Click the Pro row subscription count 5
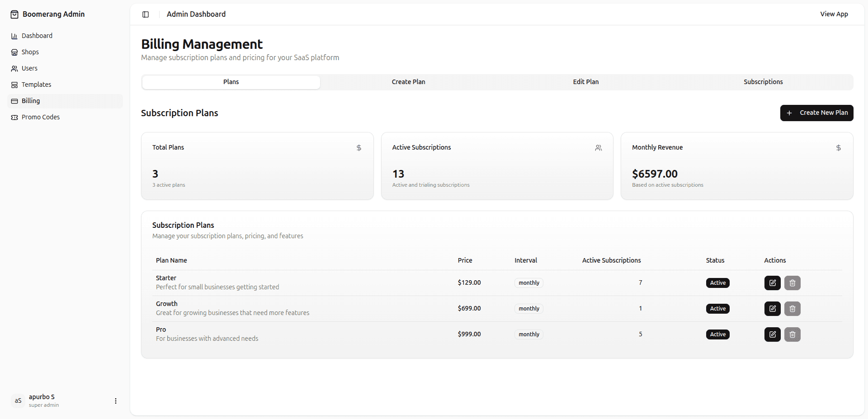This screenshot has height=419, width=868. coord(640,334)
